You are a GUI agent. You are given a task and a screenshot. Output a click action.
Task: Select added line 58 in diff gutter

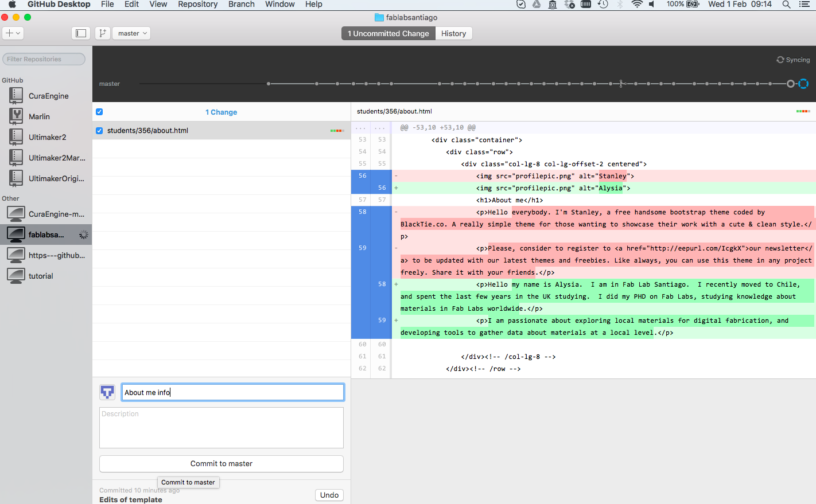tap(382, 284)
